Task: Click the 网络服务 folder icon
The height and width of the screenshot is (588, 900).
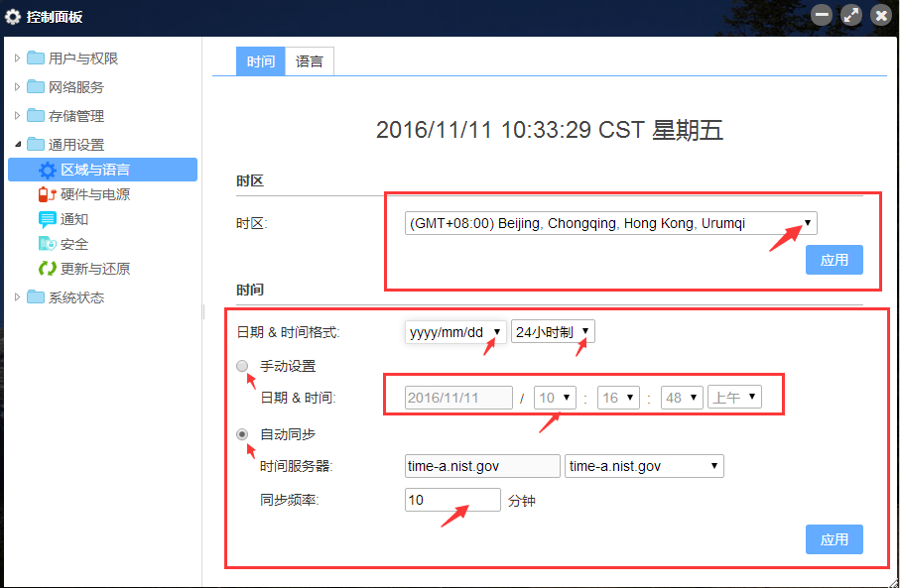Action: pos(36,86)
